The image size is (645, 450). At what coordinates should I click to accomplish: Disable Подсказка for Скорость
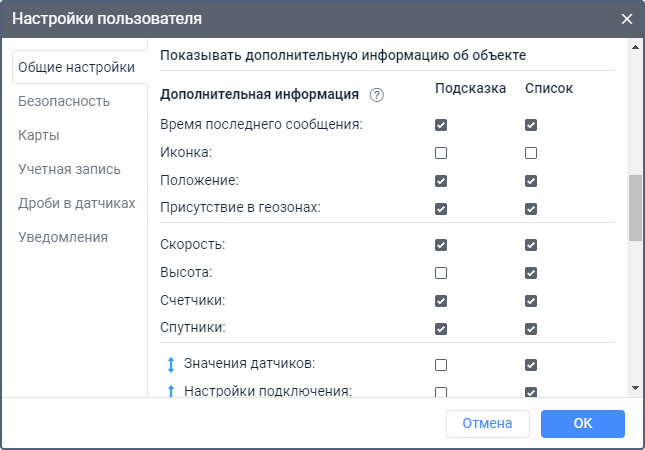[441, 244]
